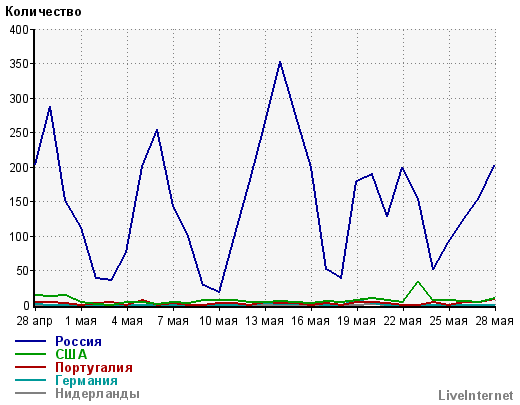Click the 400 value on vertical axis
The width and height of the screenshot is (520, 405).
tap(19, 30)
